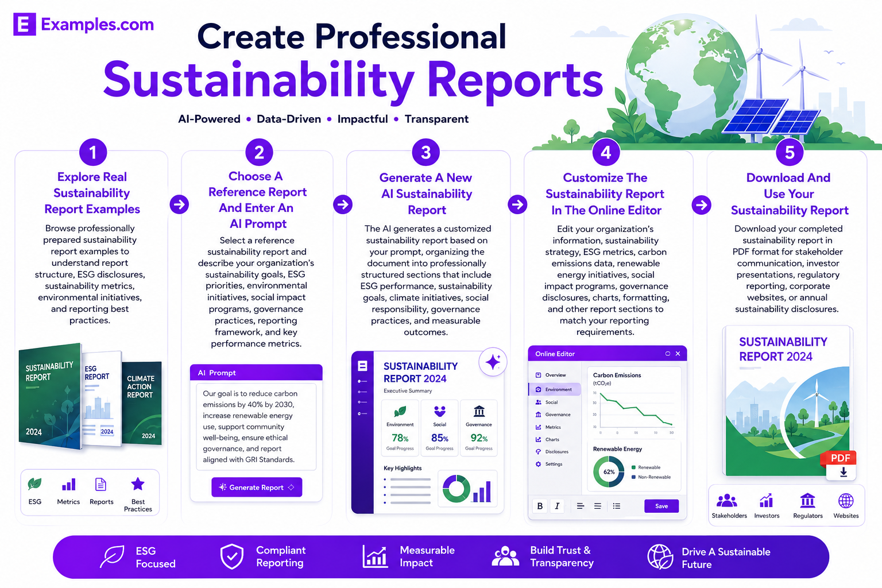Click the Key Highlights chart thumbnail
The width and height of the screenshot is (882, 588).
(x=467, y=488)
